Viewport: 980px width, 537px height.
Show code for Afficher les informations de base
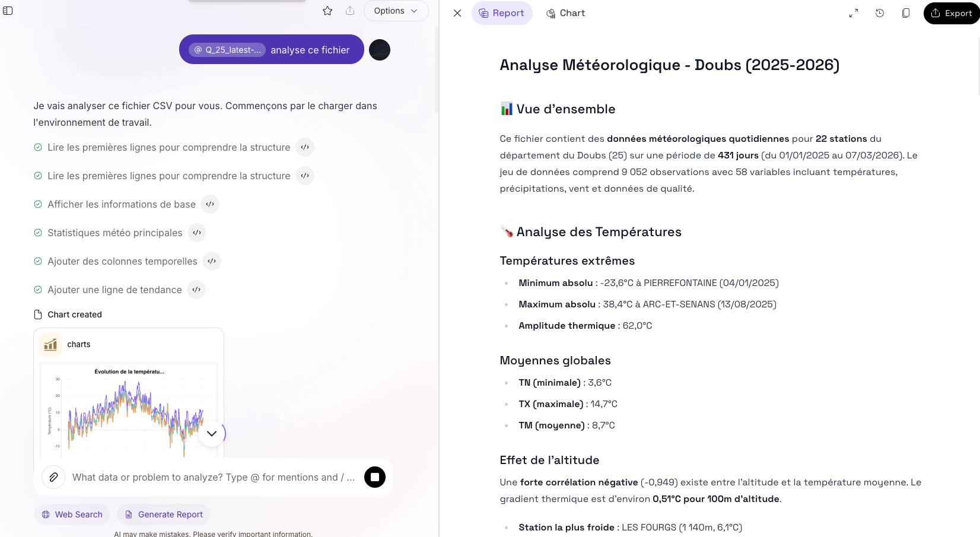(x=210, y=204)
